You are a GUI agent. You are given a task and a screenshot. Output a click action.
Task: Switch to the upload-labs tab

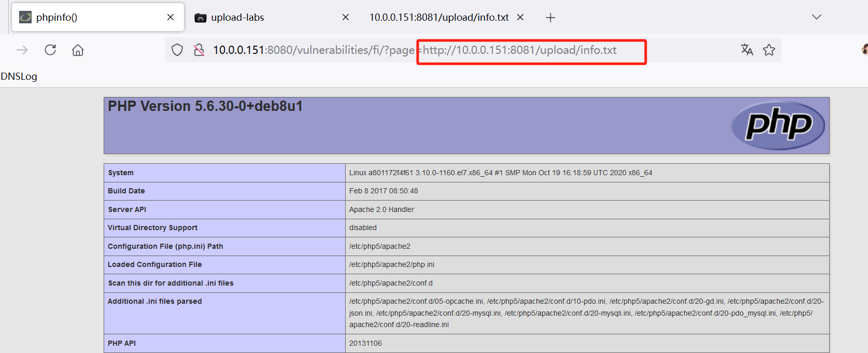click(x=273, y=17)
